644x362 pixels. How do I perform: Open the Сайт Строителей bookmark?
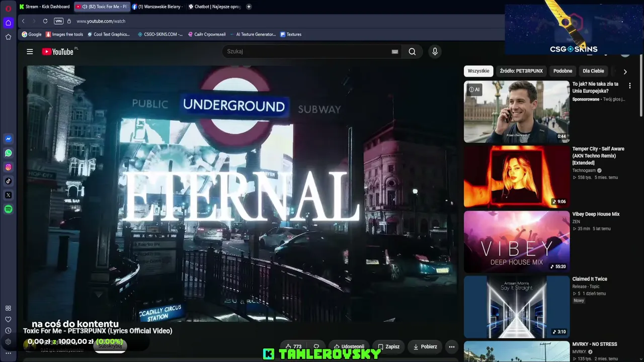click(x=207, y=34)
